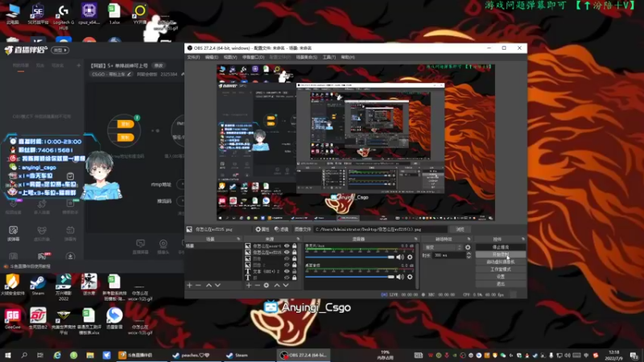The height and width of the screenshot is (362, 644).
Task: Unlock the 你怎么在wccx-1 source lock
Action: coord(294,246)
